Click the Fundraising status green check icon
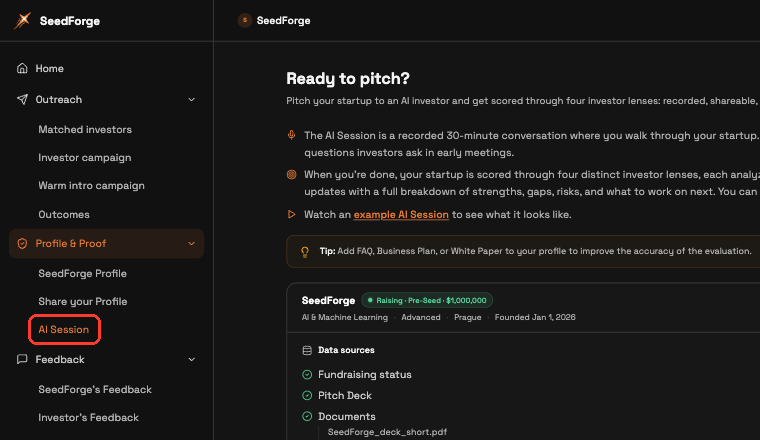Screen dimensions: 760x440 point(307,375)
